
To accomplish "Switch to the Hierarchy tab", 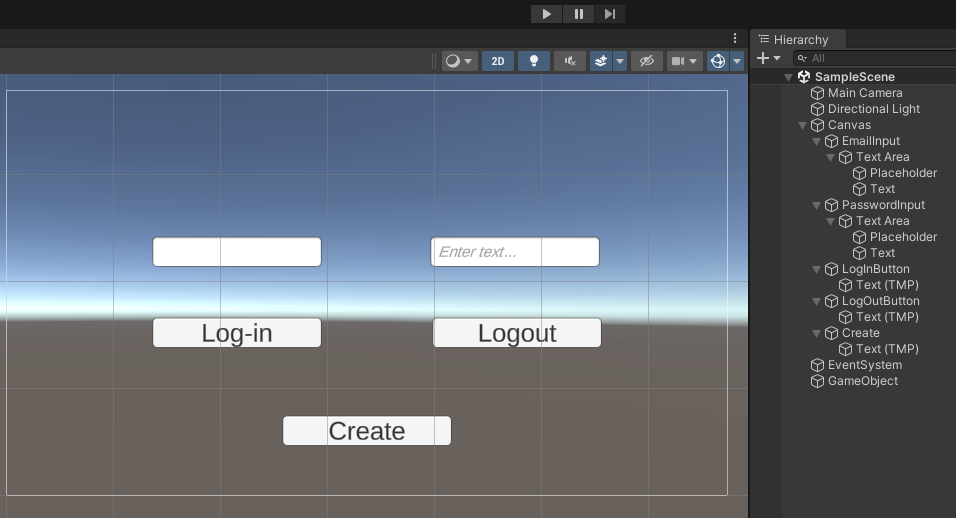I will [x=797, y=40].
